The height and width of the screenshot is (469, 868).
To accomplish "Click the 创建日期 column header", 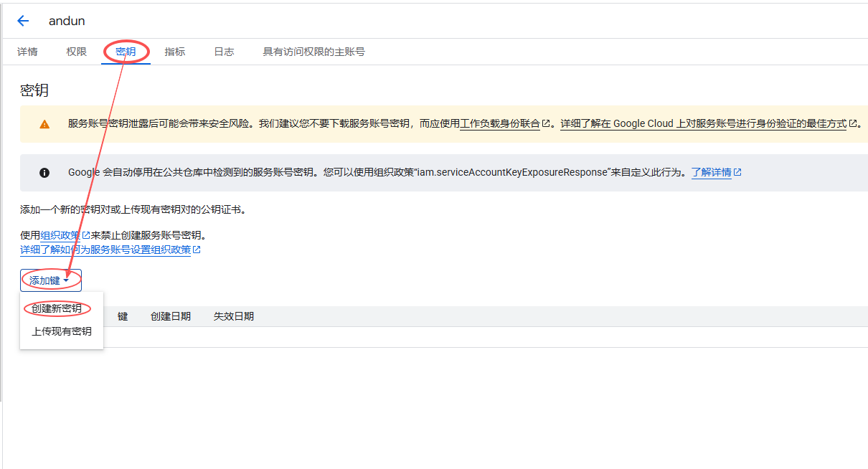I will (x=171, y=316).
